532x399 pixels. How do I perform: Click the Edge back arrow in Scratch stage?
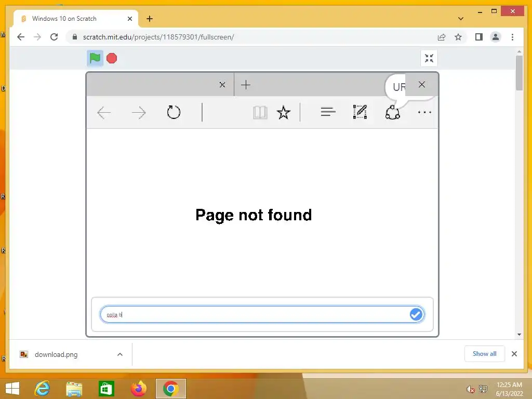104,113
